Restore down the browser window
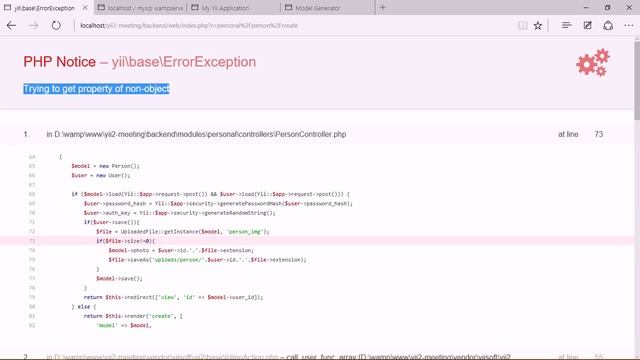The height and width of the screenshot is (360, 640). [x=607, y=7]
